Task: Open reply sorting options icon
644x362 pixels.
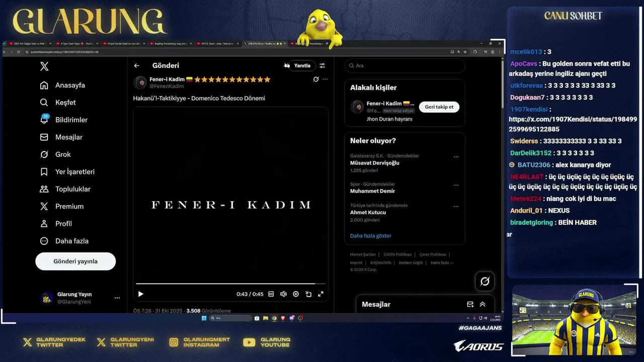Action: [323, 65]
